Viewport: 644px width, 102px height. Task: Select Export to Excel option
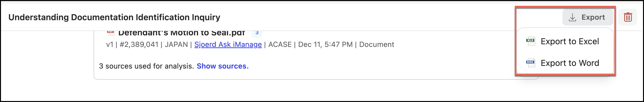click(569, 41)
